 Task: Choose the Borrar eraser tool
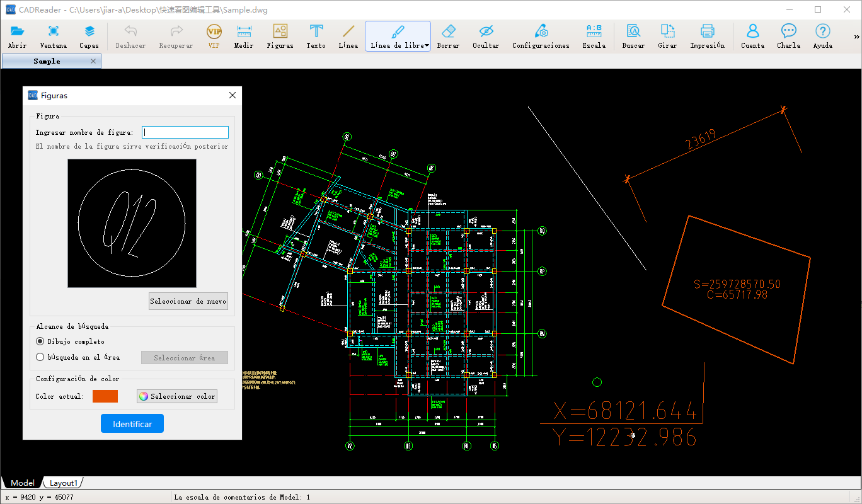pyautogui.click(x=448, y=37)
